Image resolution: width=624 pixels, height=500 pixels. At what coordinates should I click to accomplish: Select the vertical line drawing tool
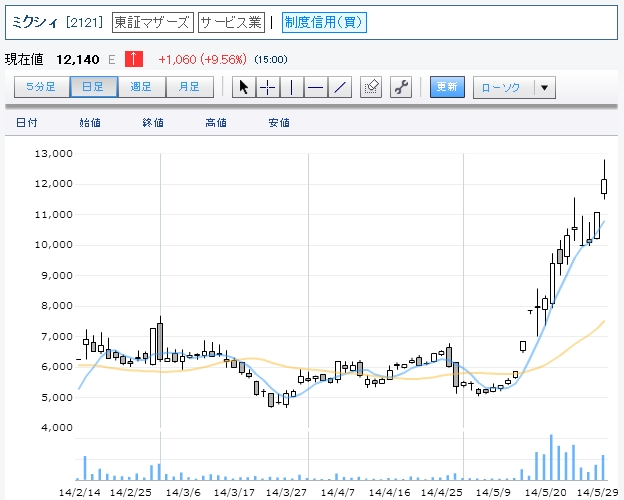[291, 87]
